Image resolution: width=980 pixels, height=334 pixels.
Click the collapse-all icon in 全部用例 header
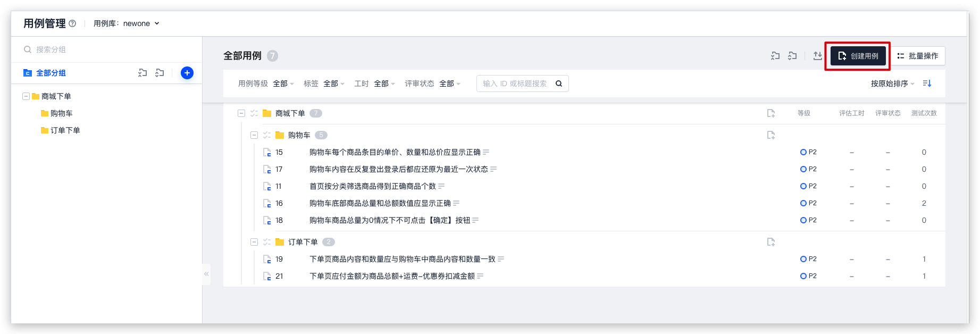pyautogui.click(x=775, y=56)
